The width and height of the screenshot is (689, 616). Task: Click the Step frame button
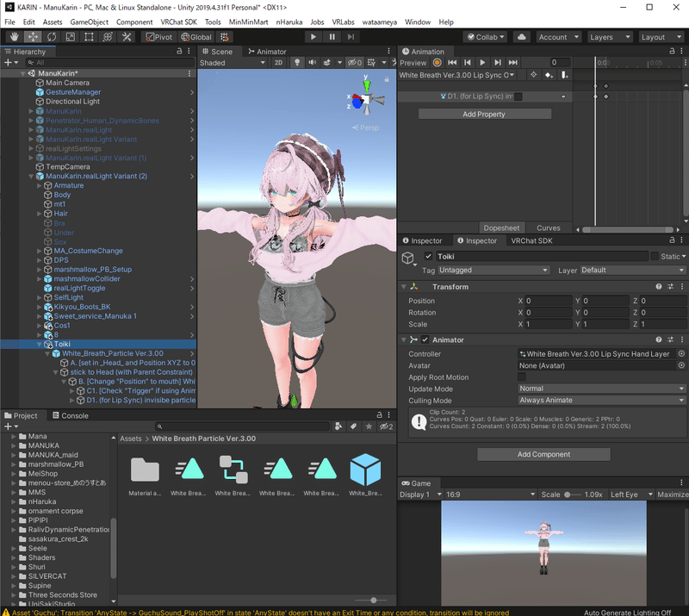click(351, 37)
